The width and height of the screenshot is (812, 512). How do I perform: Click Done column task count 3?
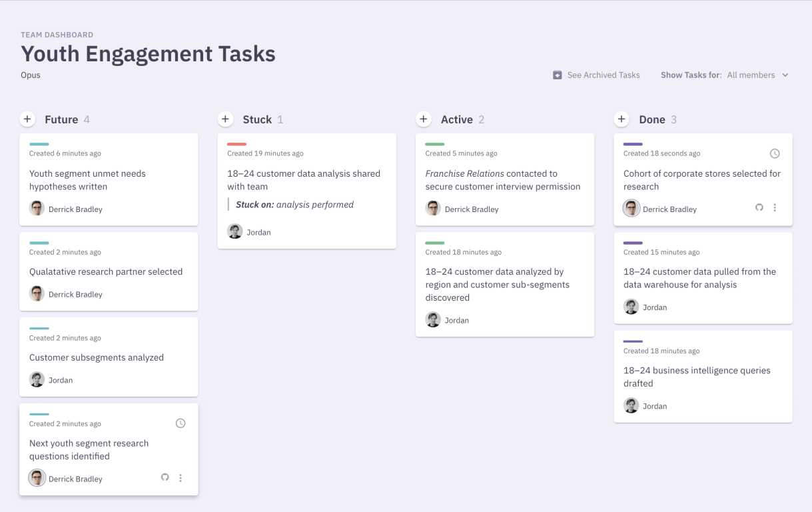point(673,119)
